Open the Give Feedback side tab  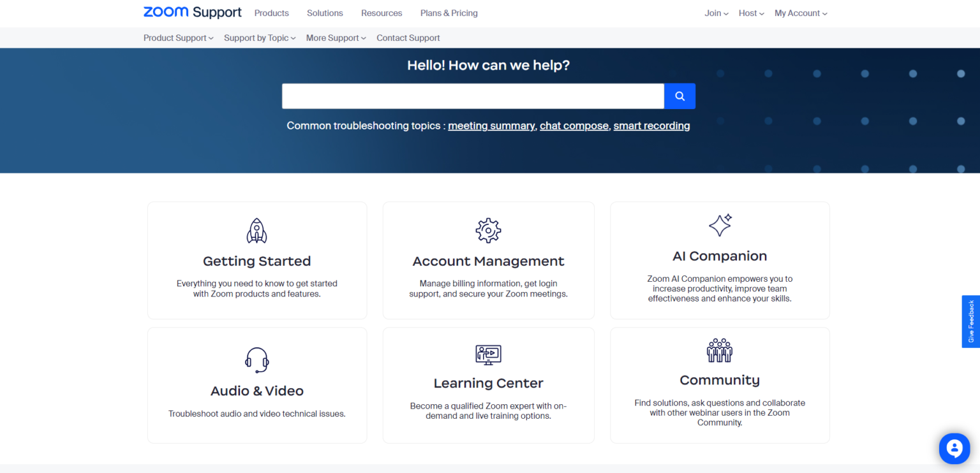pos(970,321)
